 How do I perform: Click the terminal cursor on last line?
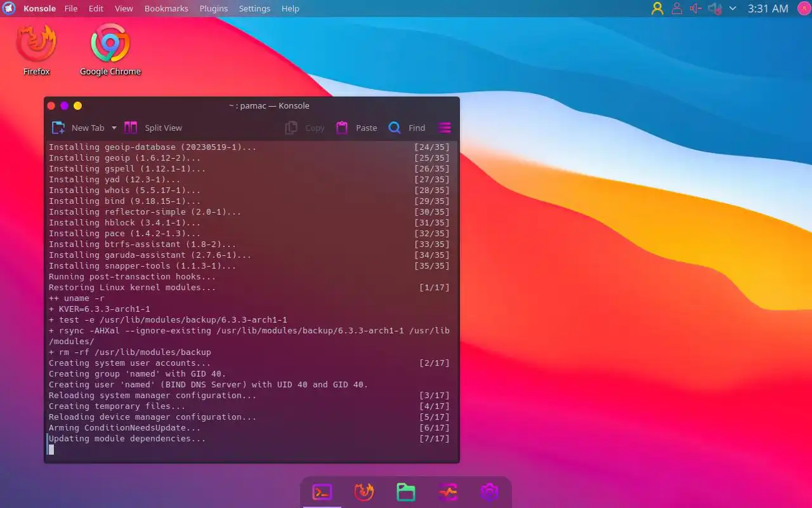tap(51, 450)
